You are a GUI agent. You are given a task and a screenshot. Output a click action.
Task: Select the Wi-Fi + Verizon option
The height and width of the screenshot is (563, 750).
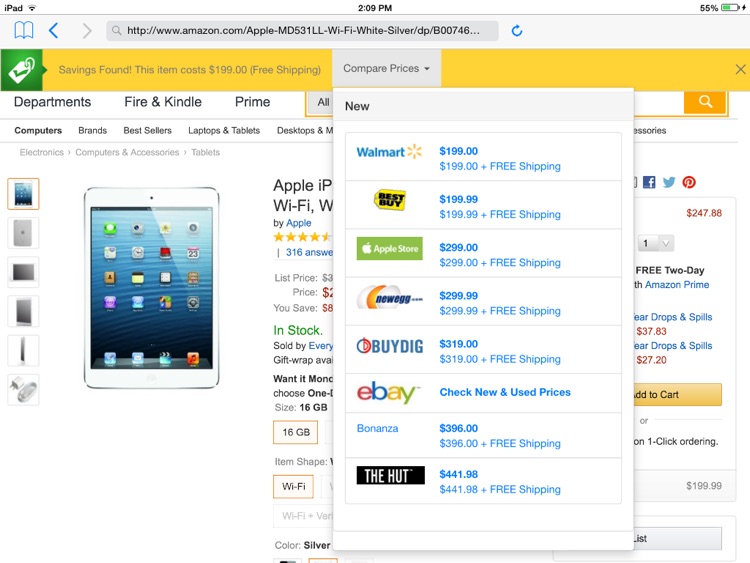(303, 516)
